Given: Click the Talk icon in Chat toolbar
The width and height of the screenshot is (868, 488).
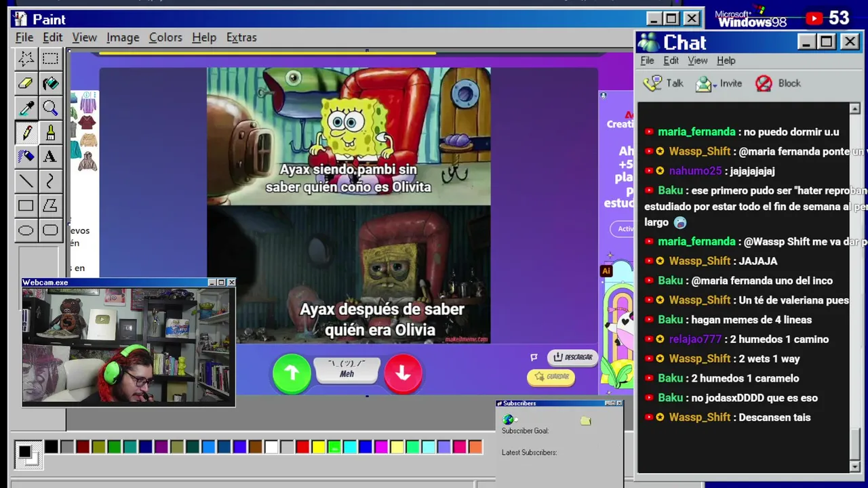Looking at the screenshot, I should pyautogui.click(x=652, y=83).
